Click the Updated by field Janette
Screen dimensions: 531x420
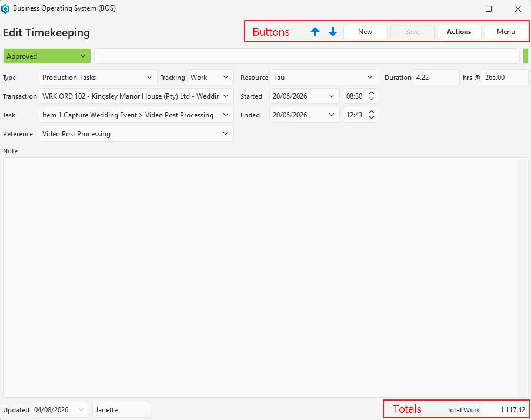122,410
